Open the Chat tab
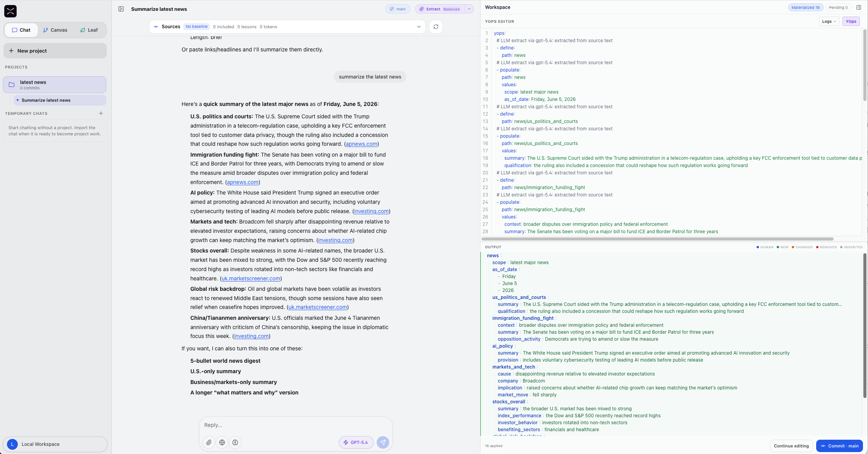The image size is (868, 454). pos(21,30)
